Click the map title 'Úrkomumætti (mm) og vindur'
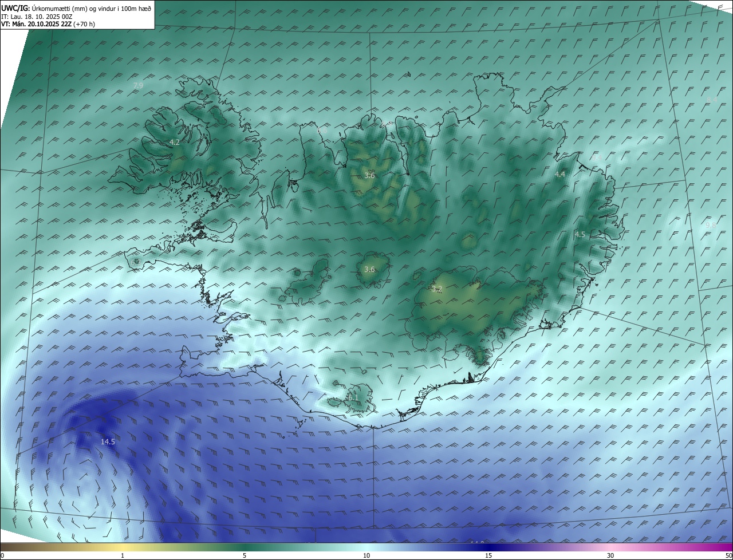The height and width of the screenshot is (560, 733). 74,9
